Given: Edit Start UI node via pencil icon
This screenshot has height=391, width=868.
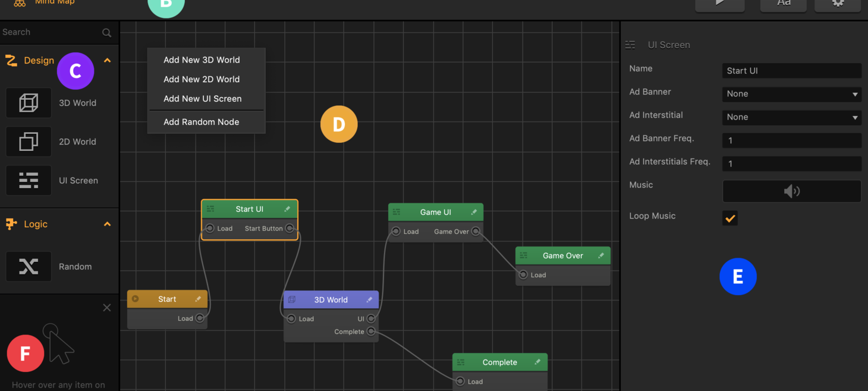Looking at the screenshot, I should 287,209.
